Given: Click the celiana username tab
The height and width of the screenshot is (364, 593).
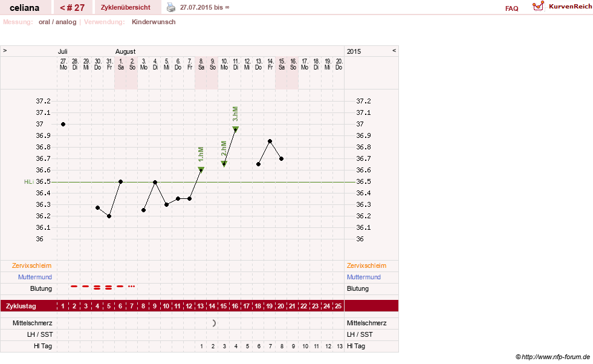Looking at the screenshot, I should [x=25, y=8].
